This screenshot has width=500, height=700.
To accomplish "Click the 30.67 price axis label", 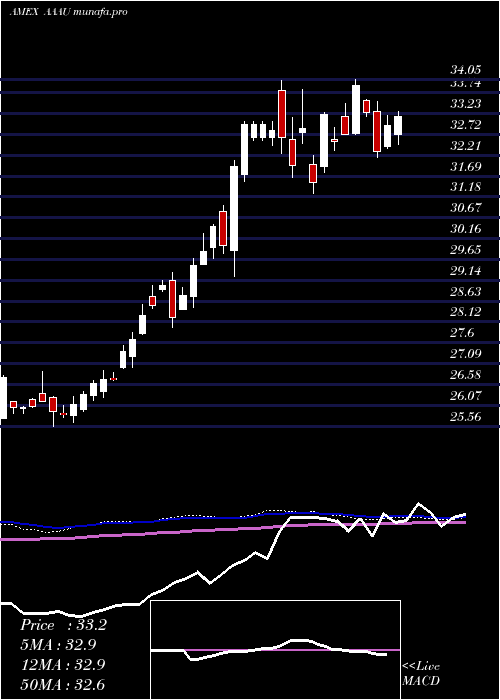I will click(465, 208).
